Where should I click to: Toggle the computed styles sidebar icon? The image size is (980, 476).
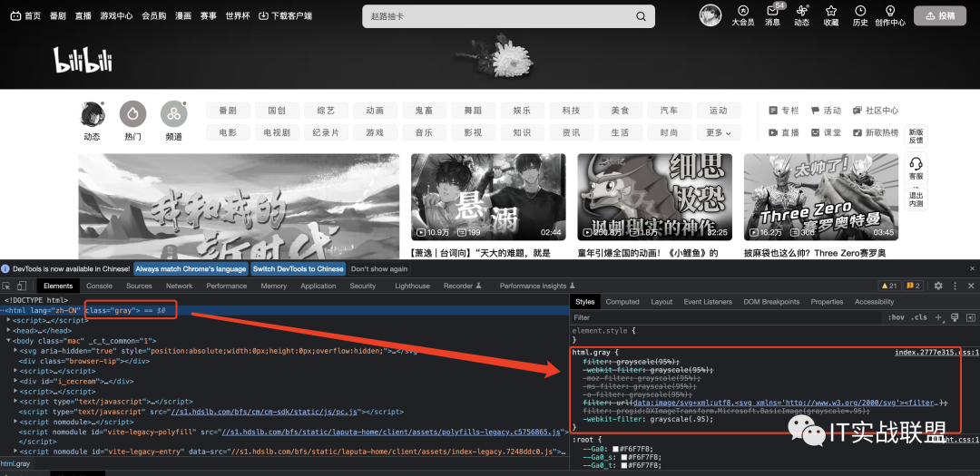[x=971, y=317]
